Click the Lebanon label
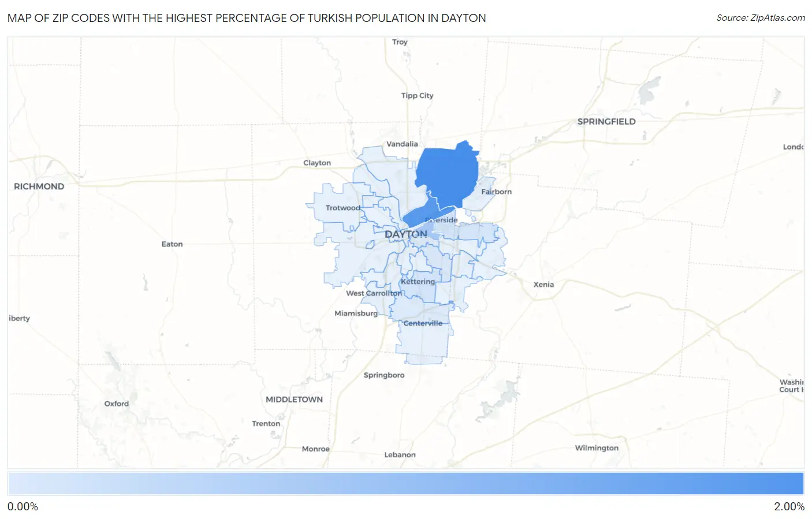Viewport: 812px width, 519px height. click(x=400, y=455)
